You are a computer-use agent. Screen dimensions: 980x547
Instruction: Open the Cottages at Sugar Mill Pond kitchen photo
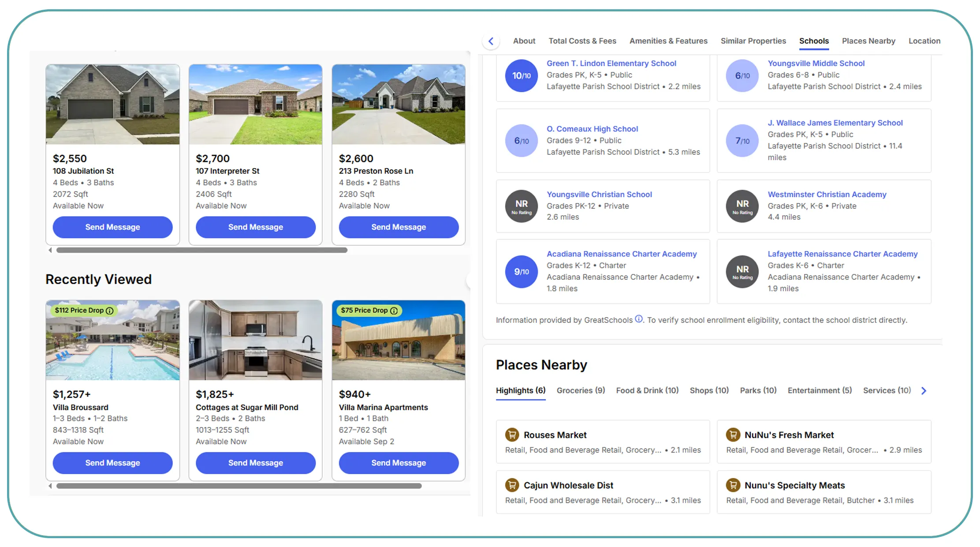pos(256,340)
